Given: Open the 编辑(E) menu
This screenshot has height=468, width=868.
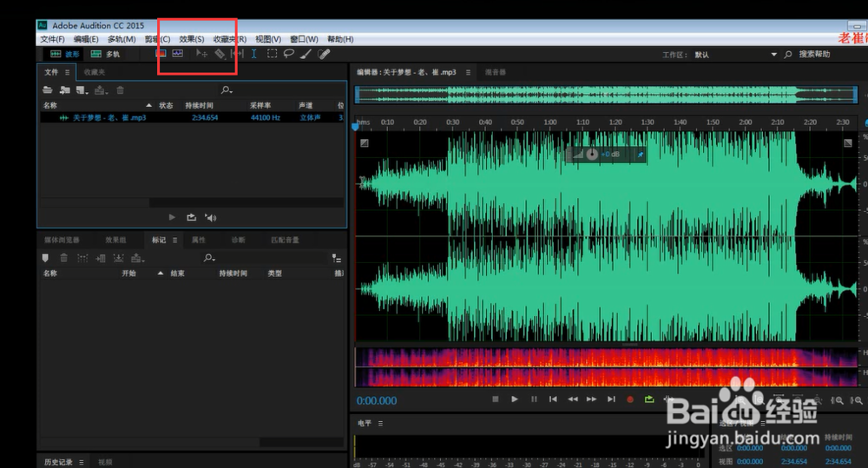Looking at the screenshot, I should click(x=86, y=39).
